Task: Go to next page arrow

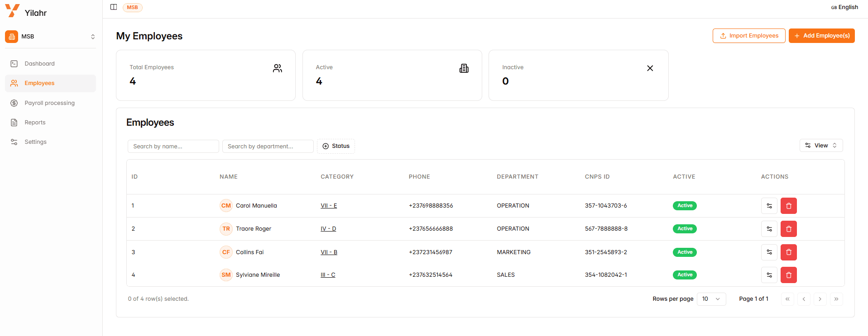Action: (x=820, y=299)
